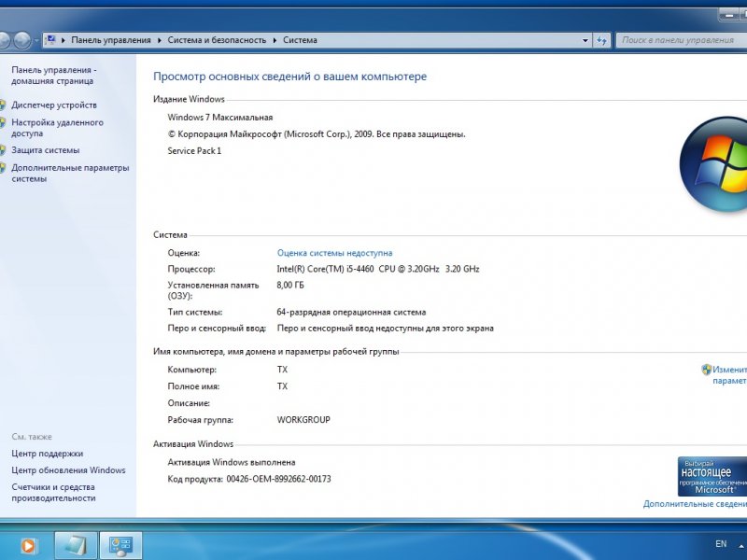The width and height of the screenshot is (747, 560).
Task: Click the Процессор: label
Action: (191, 269)
